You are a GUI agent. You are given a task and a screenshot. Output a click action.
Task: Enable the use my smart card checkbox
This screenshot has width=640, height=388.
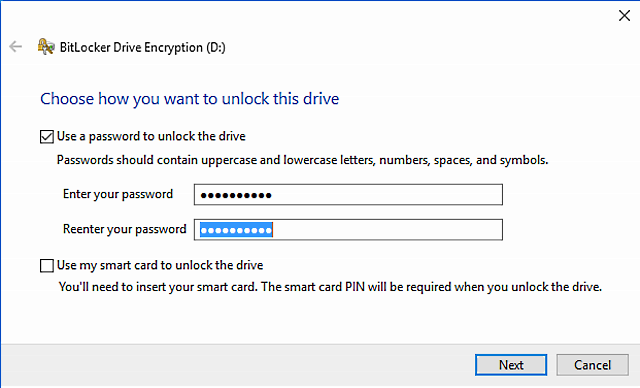pos(47,266)
